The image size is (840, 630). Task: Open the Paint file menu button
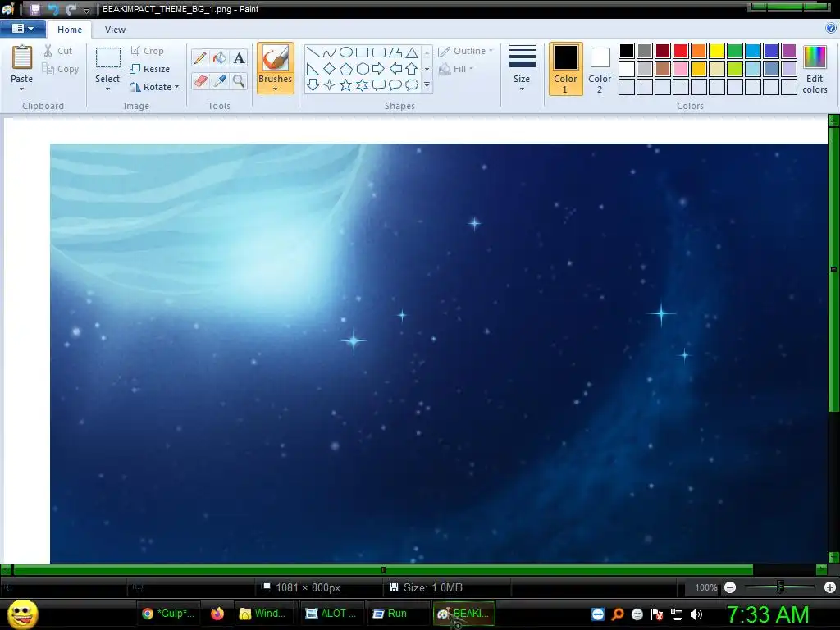(x=22, y=29)
